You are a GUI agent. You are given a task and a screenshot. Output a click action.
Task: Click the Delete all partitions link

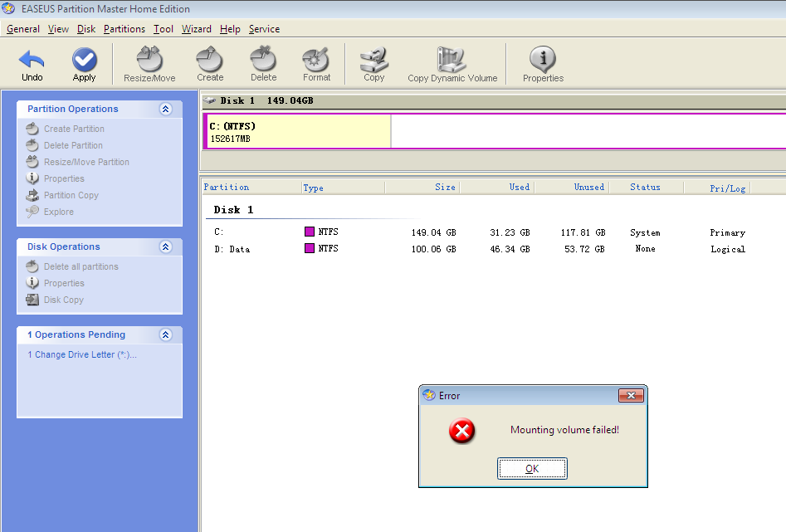click(x=81, y=266)
